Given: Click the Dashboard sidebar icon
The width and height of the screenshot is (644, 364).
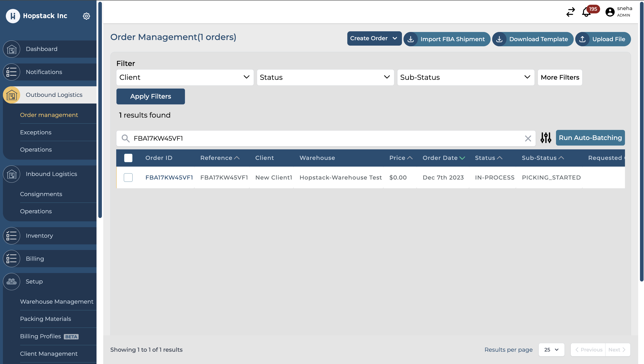Looking at the screenshot, I should click(11, 49).
